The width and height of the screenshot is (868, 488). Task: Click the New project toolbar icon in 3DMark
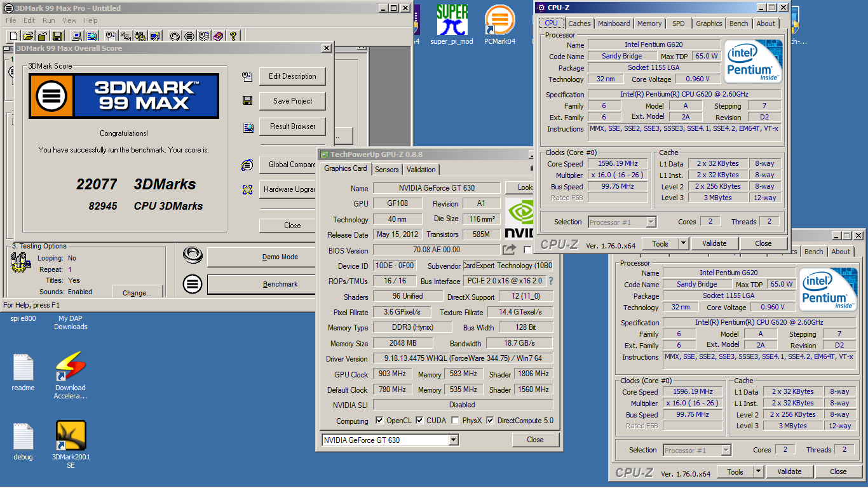pos(14,36)
